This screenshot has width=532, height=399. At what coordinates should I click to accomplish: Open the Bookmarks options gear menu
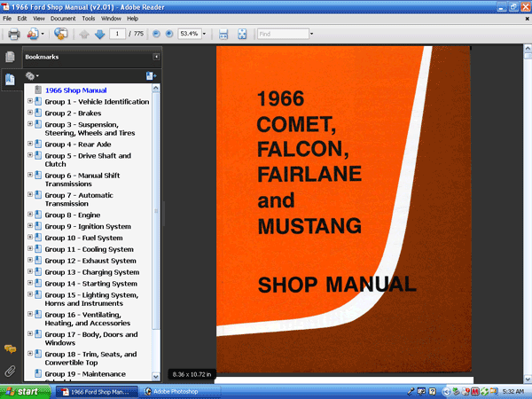(x=32, y=76)
